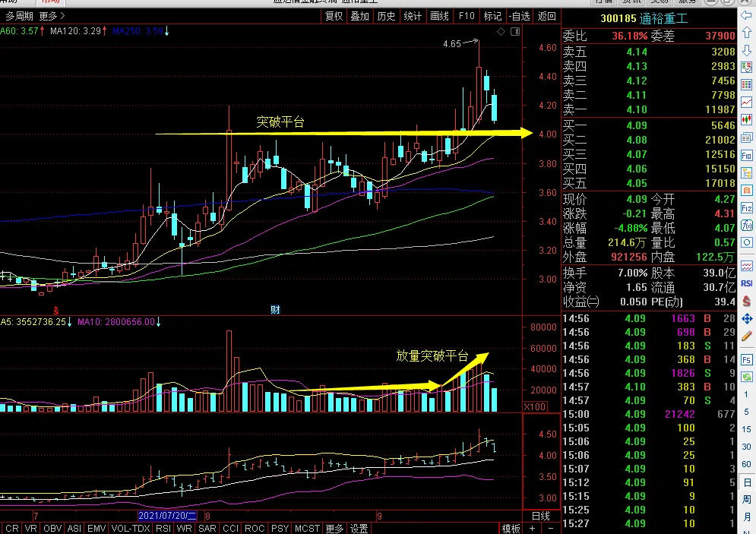
Task: Open the 画线 drawing tools menu
Action: (439, 17)
